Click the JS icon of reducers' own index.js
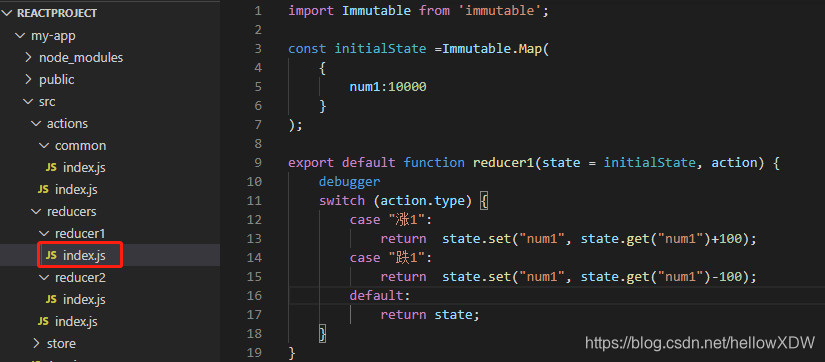This screenshot has height=362, width=825. [44, 321]
